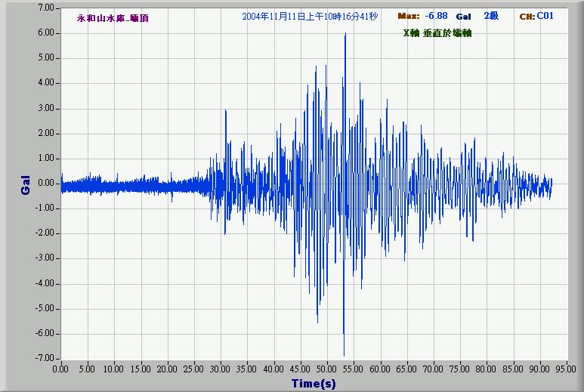
Task: Click the -3.00 tick on Gal axis
Action: point(45,258)
